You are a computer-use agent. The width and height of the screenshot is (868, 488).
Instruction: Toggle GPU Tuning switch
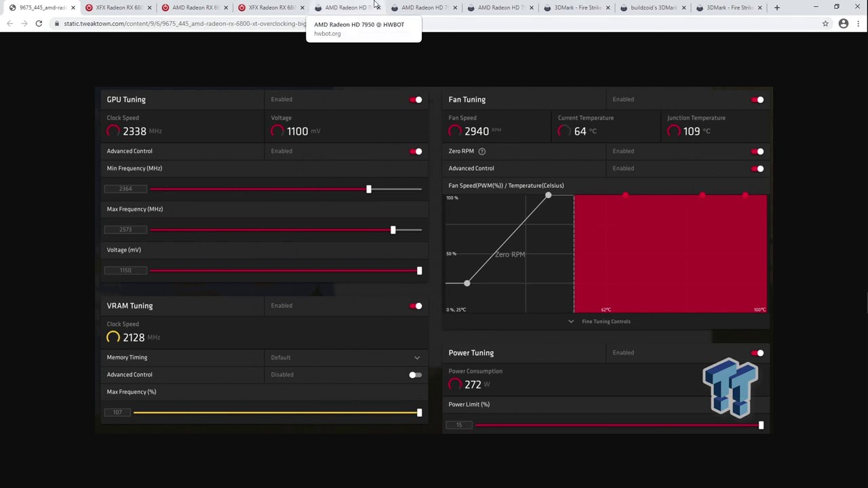tap(416, 100)
